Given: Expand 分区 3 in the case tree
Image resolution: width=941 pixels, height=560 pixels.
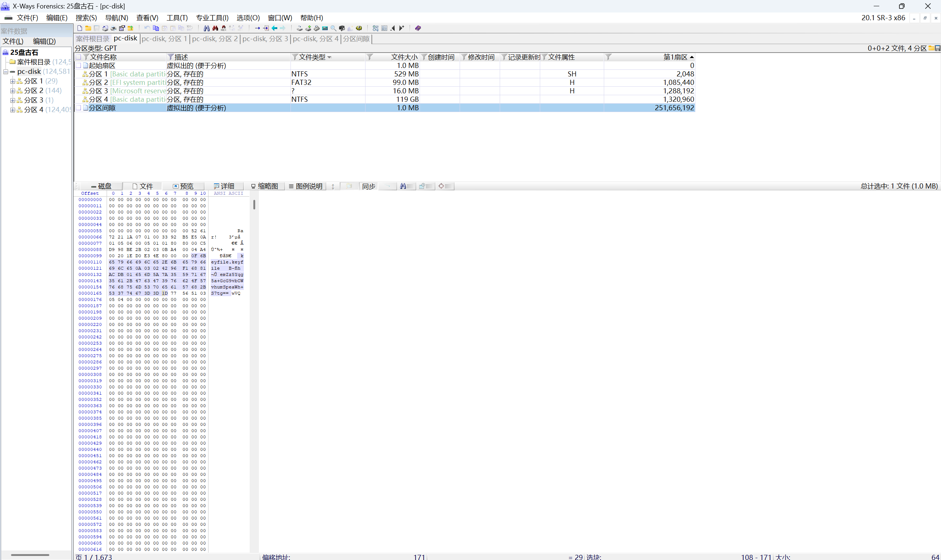Looking at the screenshot, I should tap(13, 100).
